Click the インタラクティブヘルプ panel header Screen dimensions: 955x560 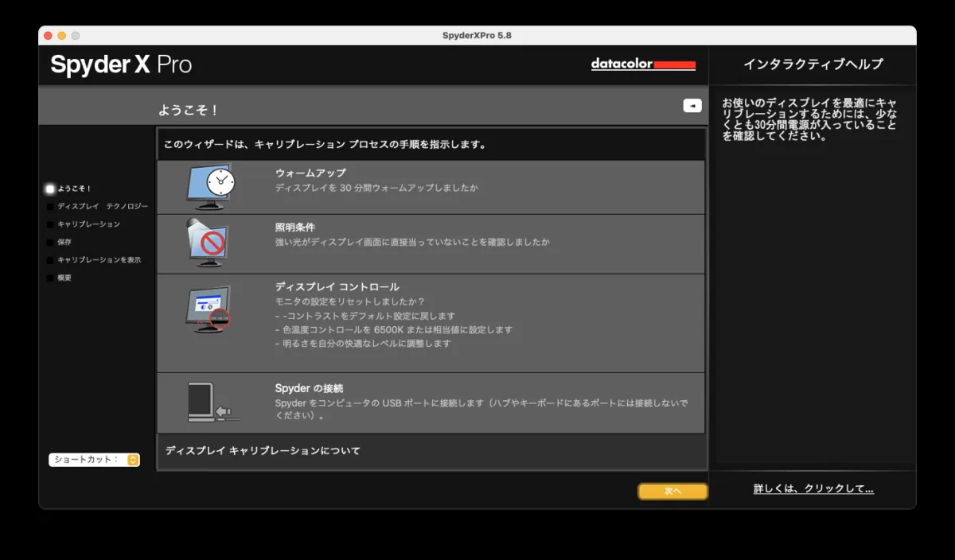[x=815, y=64]
